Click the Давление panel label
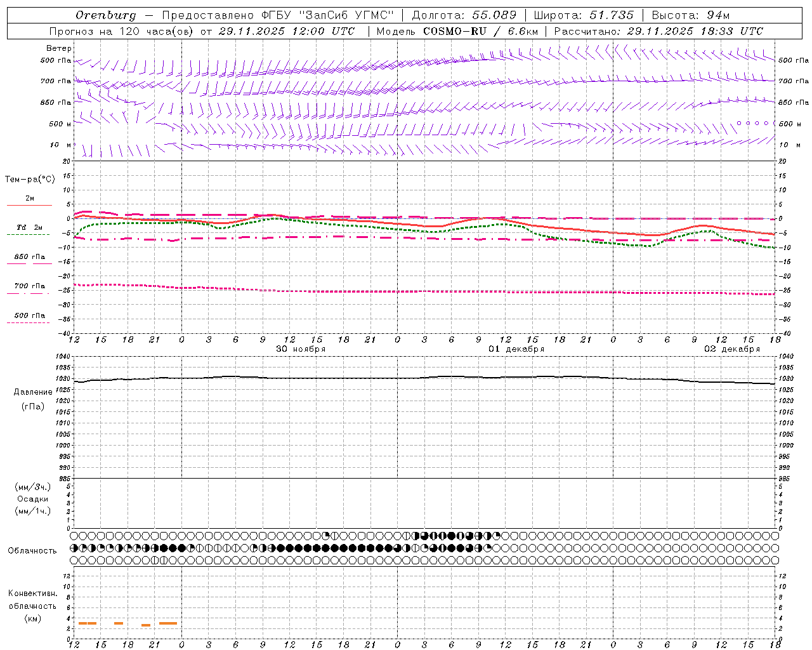Viewport: 812px width, 650px height. tap(33, 392)
